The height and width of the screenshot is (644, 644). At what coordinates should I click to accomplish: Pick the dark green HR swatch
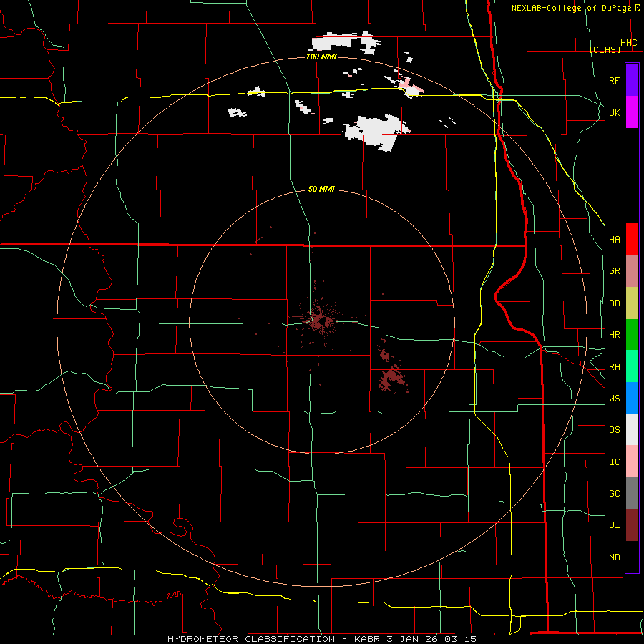[x=632, y=335]
